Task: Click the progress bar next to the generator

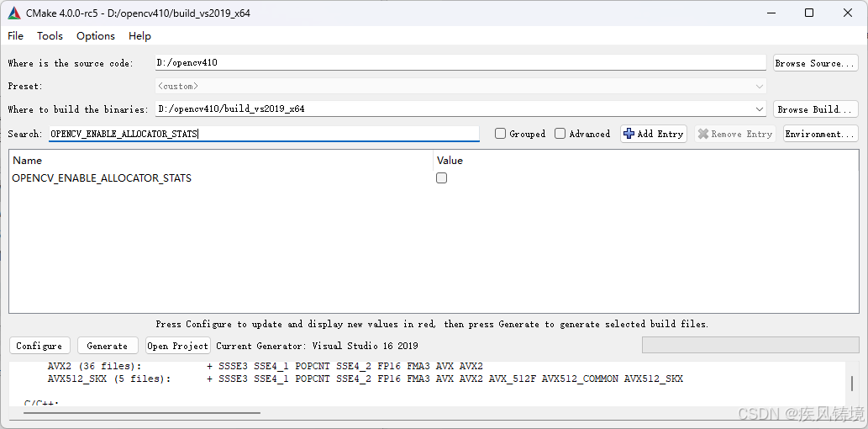Action: point(750,345)
